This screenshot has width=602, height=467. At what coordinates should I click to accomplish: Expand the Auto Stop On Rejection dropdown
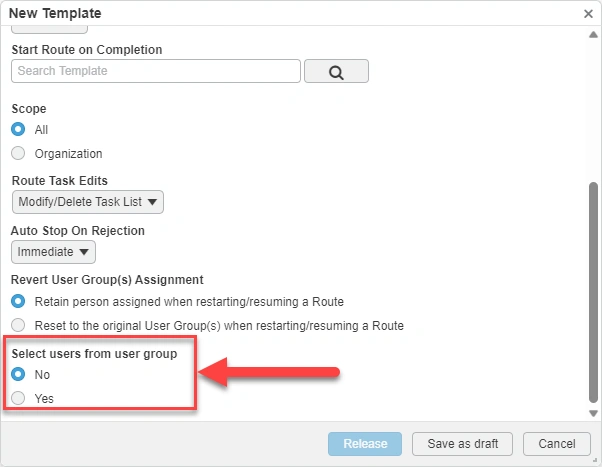coord(54,252)
